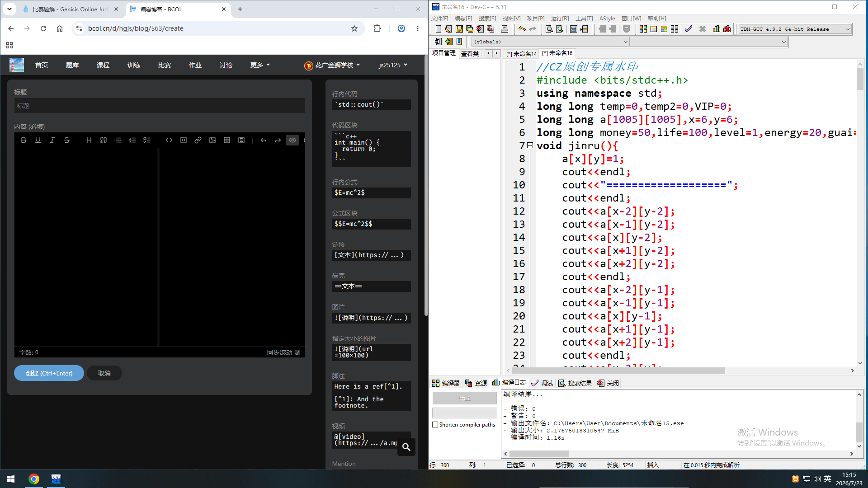Screen dimensions: 868x488
Task: Open the 调试 bottom panel tab
Action: pos(542,383)
